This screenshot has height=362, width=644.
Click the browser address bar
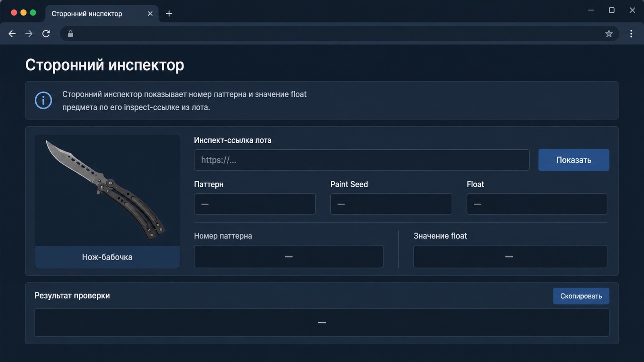tap(339, 34)
